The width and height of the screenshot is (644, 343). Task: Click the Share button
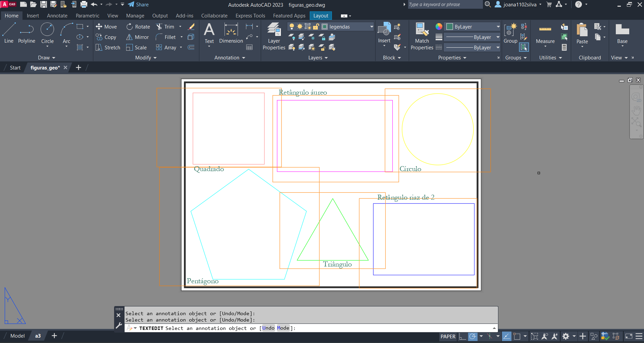click(x=138, y=5)
